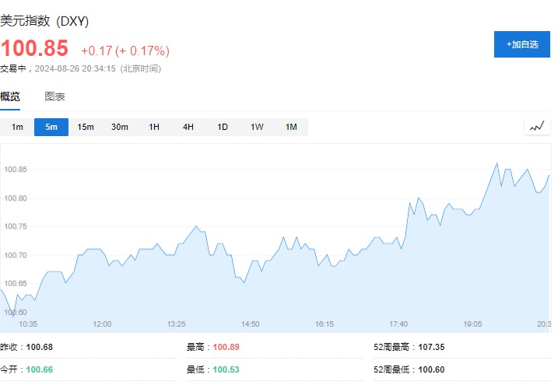The image size is (558, 392).
Task: Click the 最高 100.89 value
Action: pos(225,347)
